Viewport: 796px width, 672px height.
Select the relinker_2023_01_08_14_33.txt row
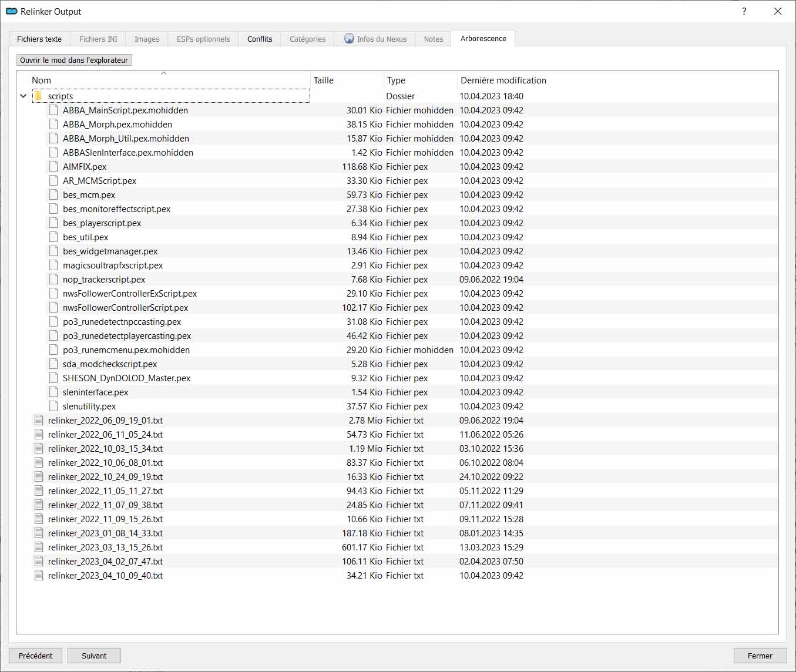[x=106, y=533]
